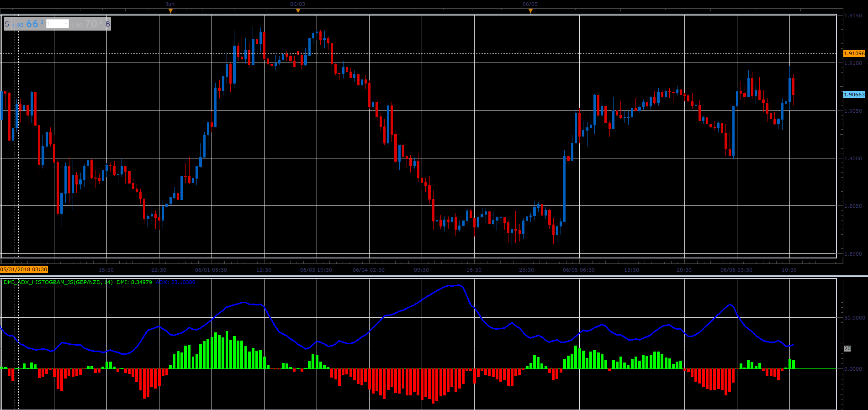
Task: Click the 50.0000 indicator axis label
Action: coord(854,317)
